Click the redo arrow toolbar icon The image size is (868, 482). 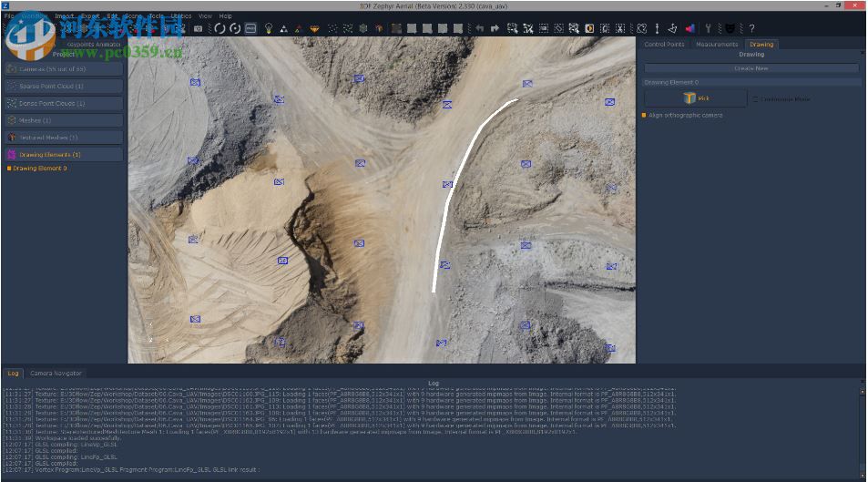tap(495, 28)
